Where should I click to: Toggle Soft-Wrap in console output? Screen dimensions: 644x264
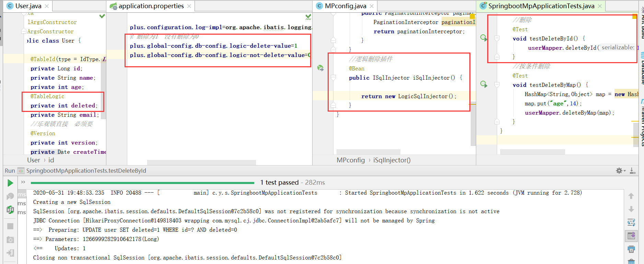pyautogui.click(x=631, y=222)
